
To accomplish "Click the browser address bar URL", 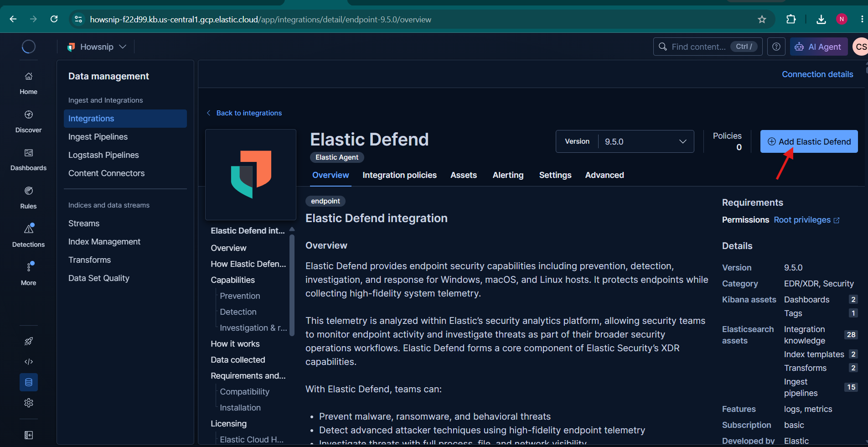I will 260,20.
